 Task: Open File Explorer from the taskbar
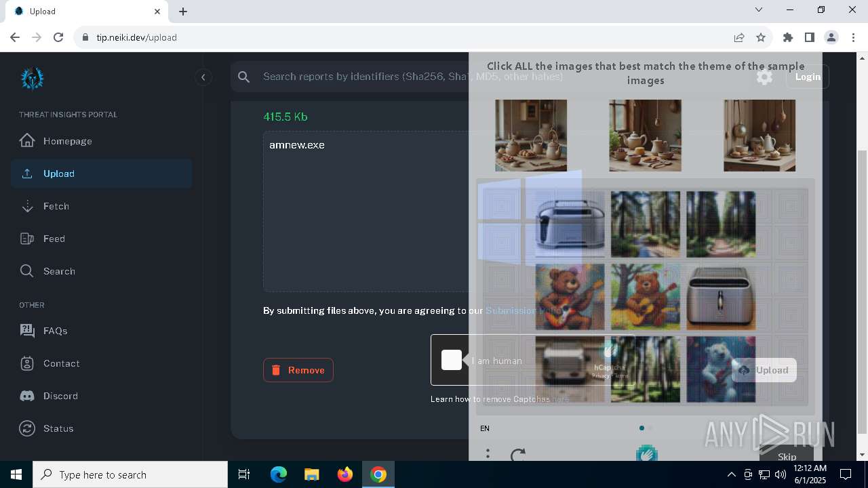point(311,474)
